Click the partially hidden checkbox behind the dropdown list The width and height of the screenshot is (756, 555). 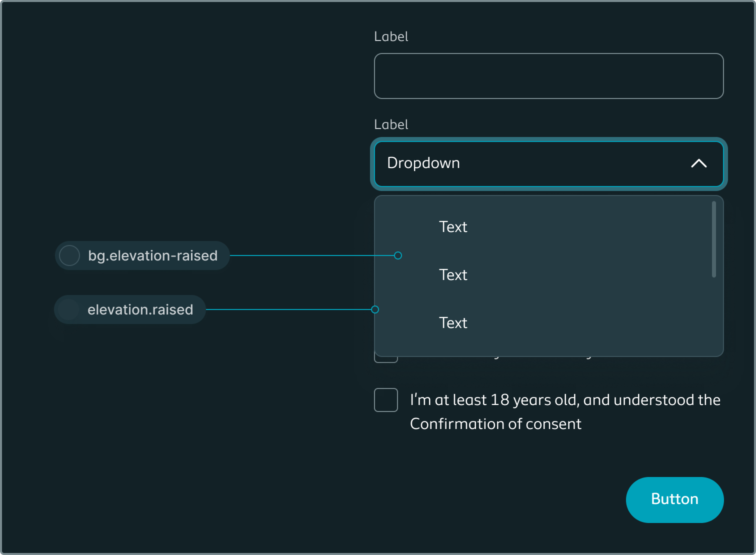pos(386,359)
